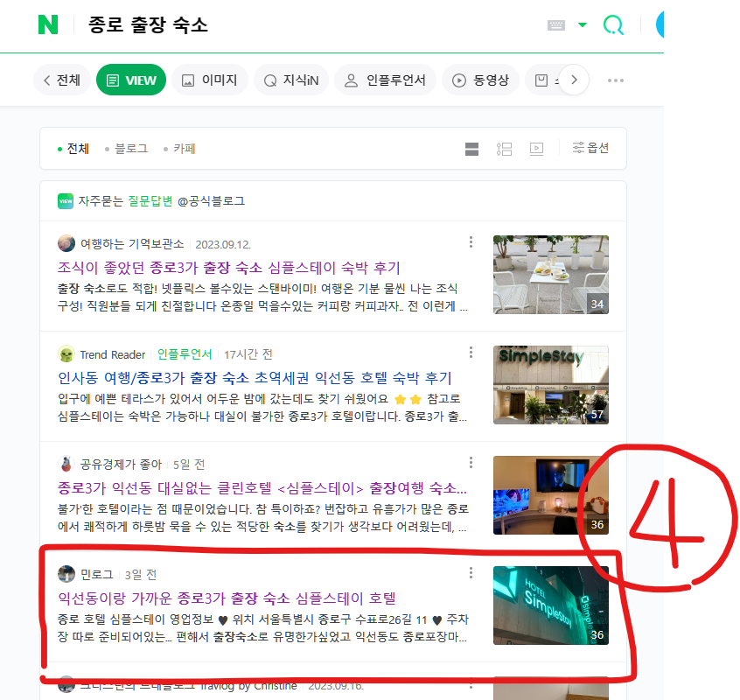Click the snippet text 입구에 예쁜 테라스가 있어서
The image size is (740, 700).
pos(262,408)
